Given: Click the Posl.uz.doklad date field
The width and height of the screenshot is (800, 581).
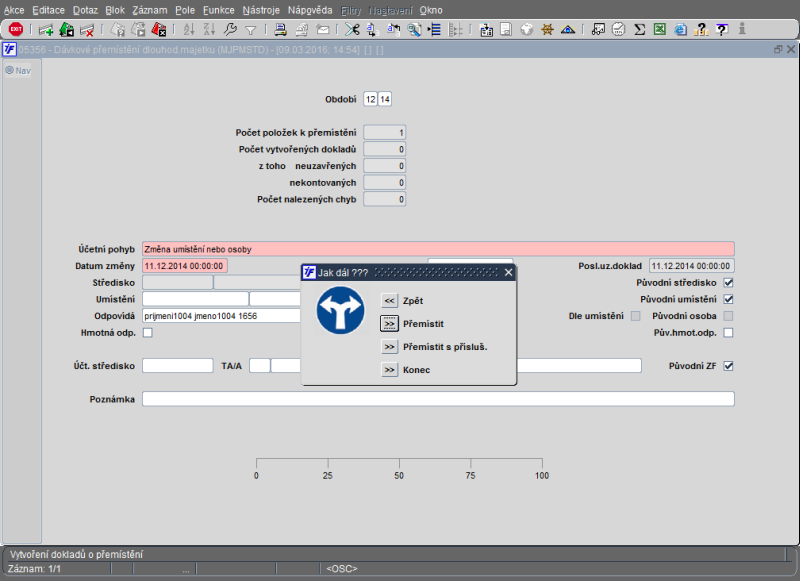Looking at the screenshot, I should point(692,266).
